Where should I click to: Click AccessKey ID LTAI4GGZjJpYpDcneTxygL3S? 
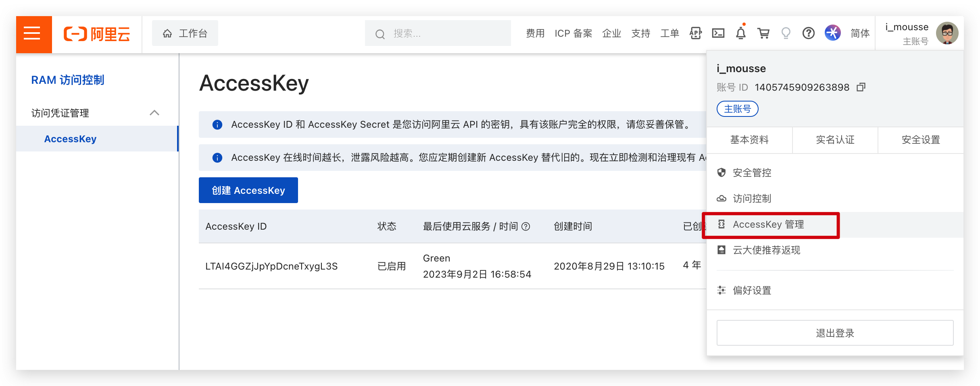pyautogui.click(x=271, y=266)
